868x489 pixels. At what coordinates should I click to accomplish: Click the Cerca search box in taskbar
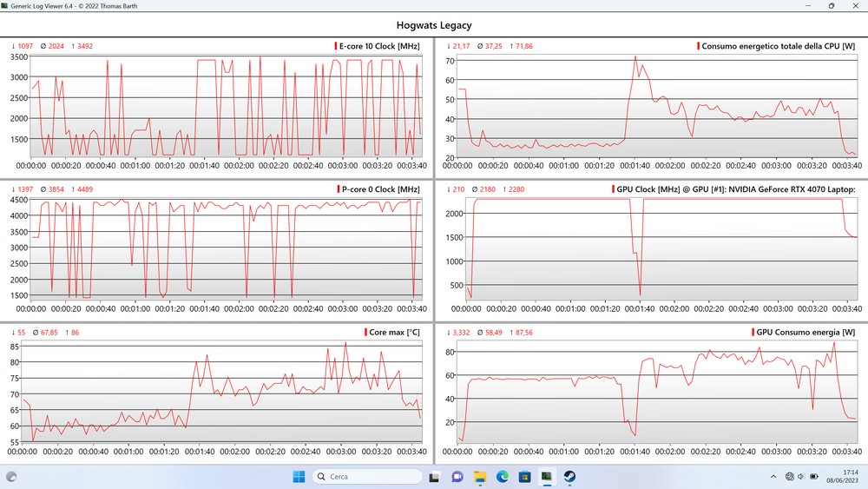click(367, 476)
